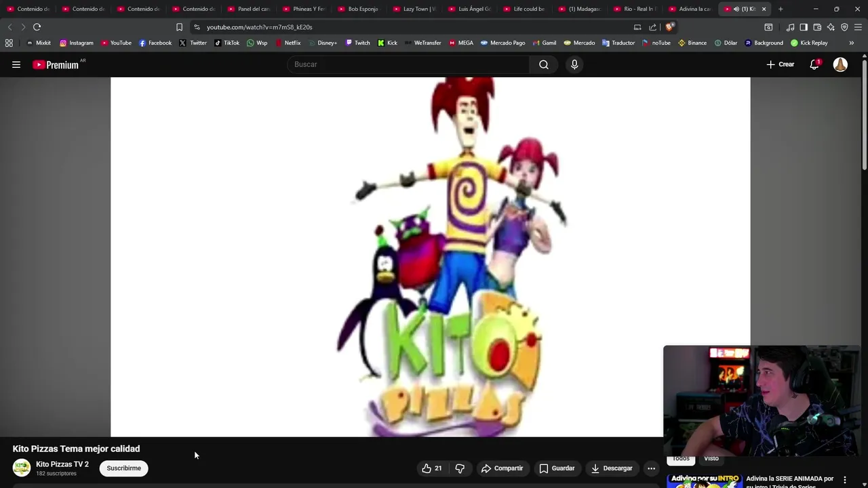Click the share page icon in address bar
868x488 pixels.
click(652, 27)
